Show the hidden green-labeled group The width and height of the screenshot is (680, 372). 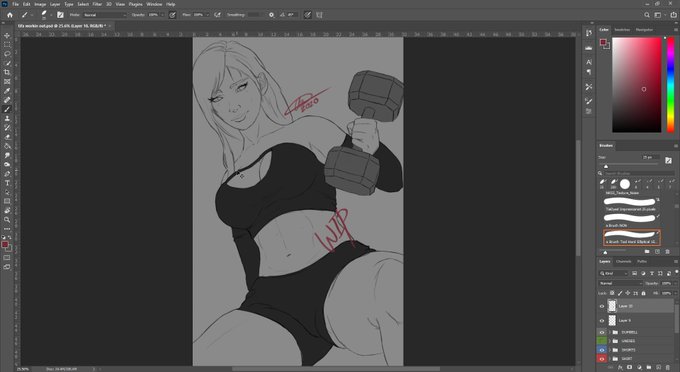click(x=602, y=341)
